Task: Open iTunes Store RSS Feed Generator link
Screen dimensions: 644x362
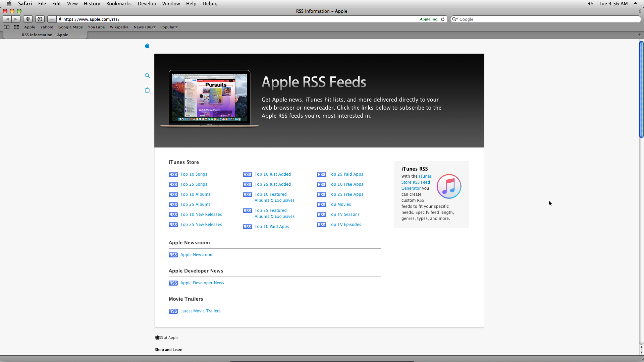Action: 416,182
